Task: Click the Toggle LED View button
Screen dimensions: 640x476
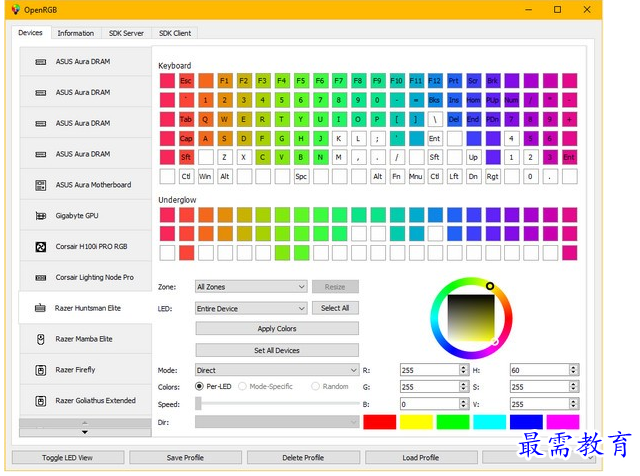Action: pyautogui.click(x=68, y=458)
